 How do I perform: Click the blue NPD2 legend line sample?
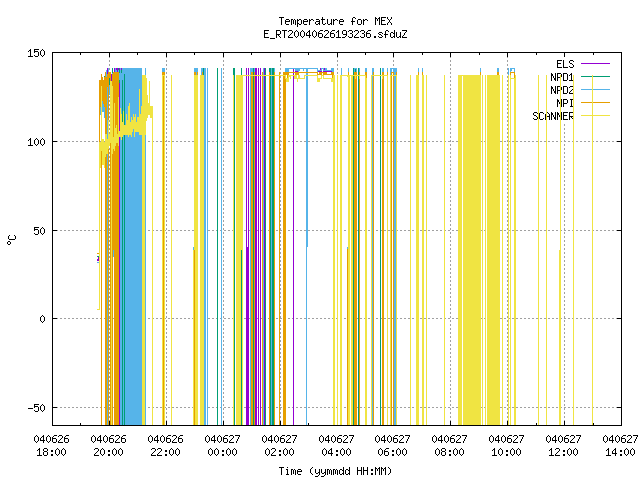coord(595,89)
